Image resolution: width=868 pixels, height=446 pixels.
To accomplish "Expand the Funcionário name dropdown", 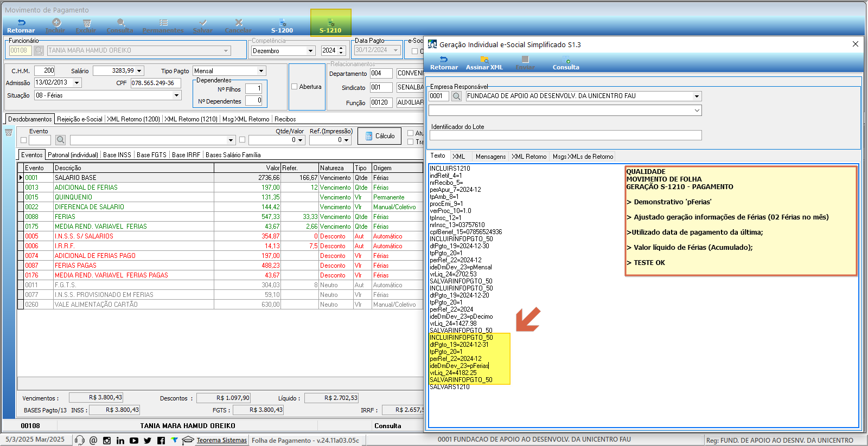I will pos(226,50).
